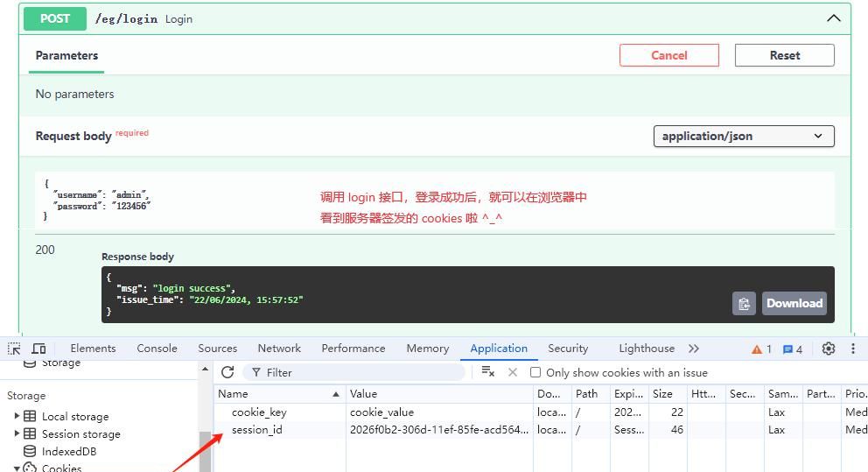
Task: Click the Storage section heading
Action: [x=26, y=396]
